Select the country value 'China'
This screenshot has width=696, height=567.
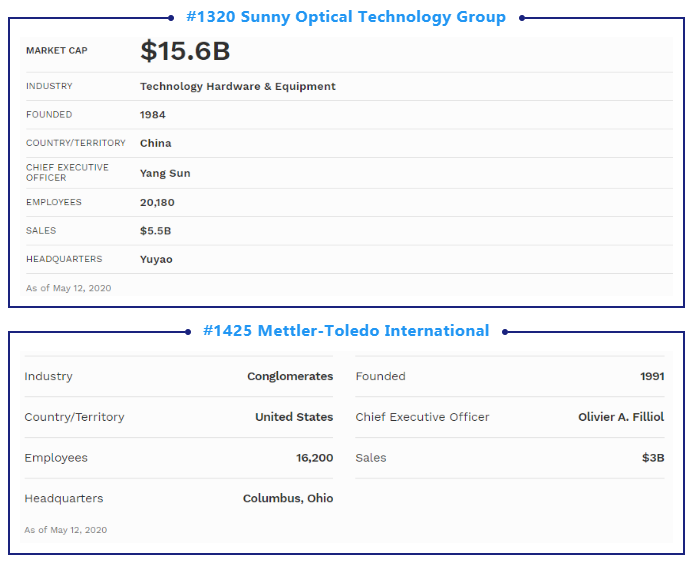point(156,143)
